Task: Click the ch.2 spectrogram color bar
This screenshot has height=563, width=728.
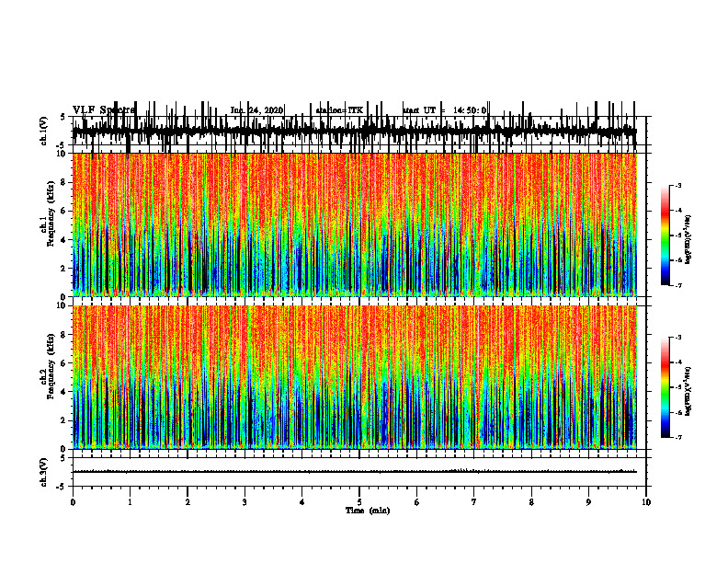Action: click(x=665, y=387)
